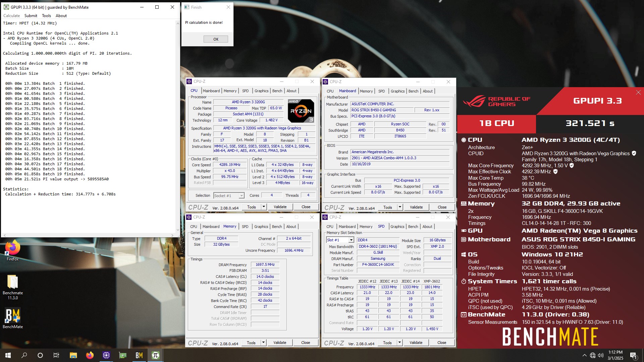Click CPUID verified shield icon in BenchMate
The width and height of the screenshot is (644, 362).
pos(634,153)
